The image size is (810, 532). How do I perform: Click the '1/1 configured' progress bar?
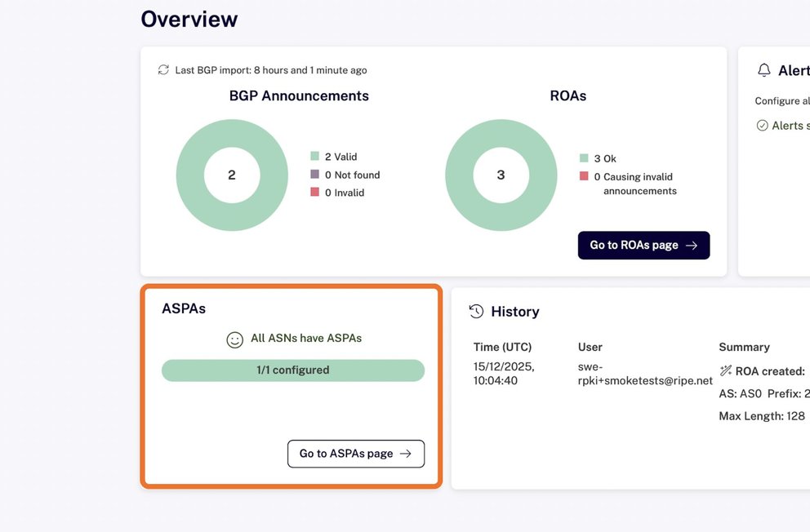(x=293, y=370)
